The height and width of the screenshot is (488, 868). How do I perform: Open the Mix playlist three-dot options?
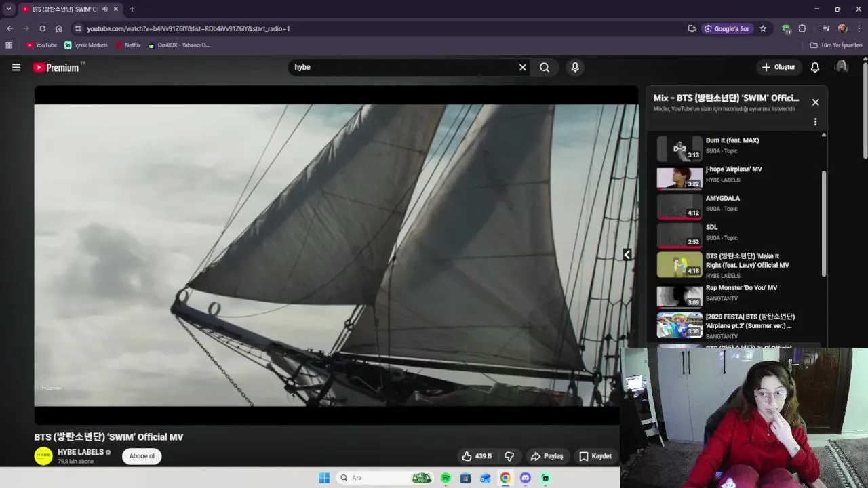tap(815, 122)
